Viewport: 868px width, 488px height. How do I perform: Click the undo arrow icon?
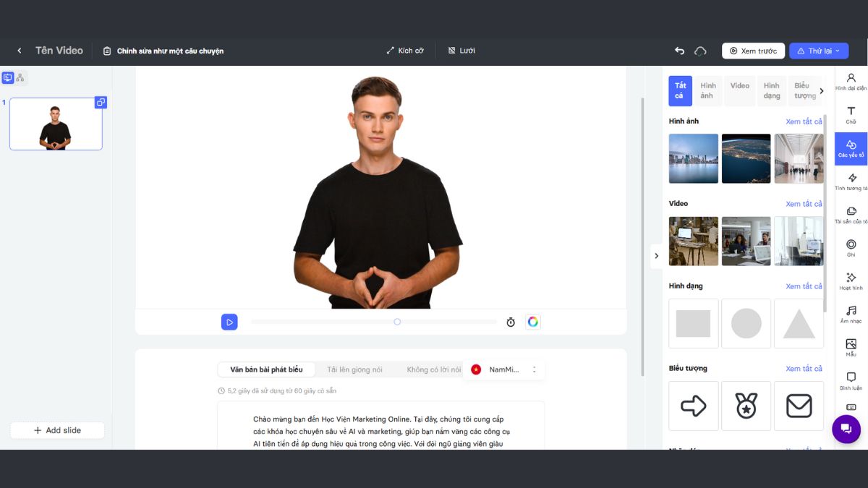tap(679, 51)
